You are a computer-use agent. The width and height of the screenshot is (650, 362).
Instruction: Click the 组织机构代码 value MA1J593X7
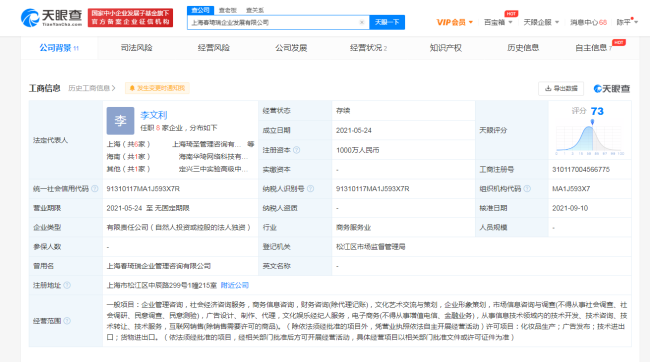571,189
